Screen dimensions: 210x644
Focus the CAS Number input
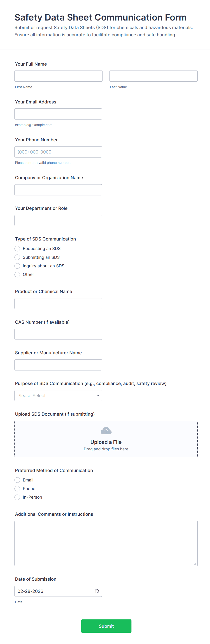pyautogui.click(x=58, y=334)
